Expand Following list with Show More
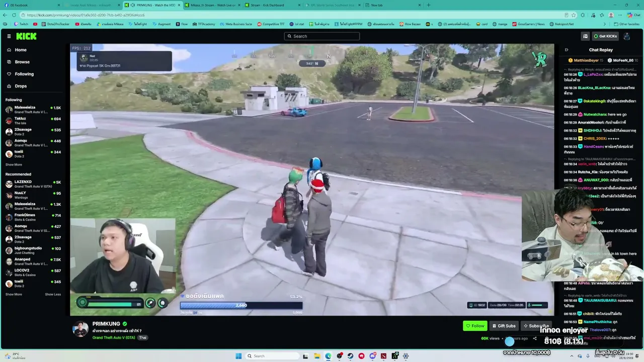This screenshot has height=362, width=644. (x=14, y=164)
